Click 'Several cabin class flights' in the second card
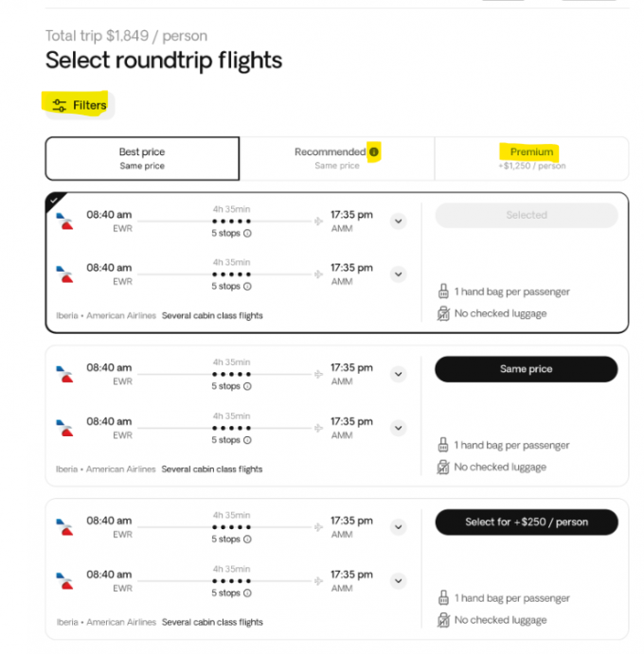 (212, 469)
